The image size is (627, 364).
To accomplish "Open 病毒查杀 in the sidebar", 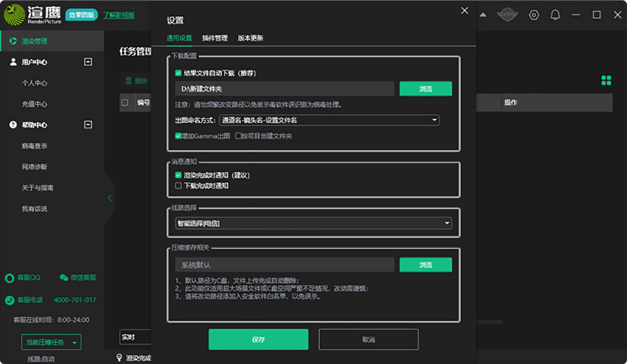I will click(34, 146).
